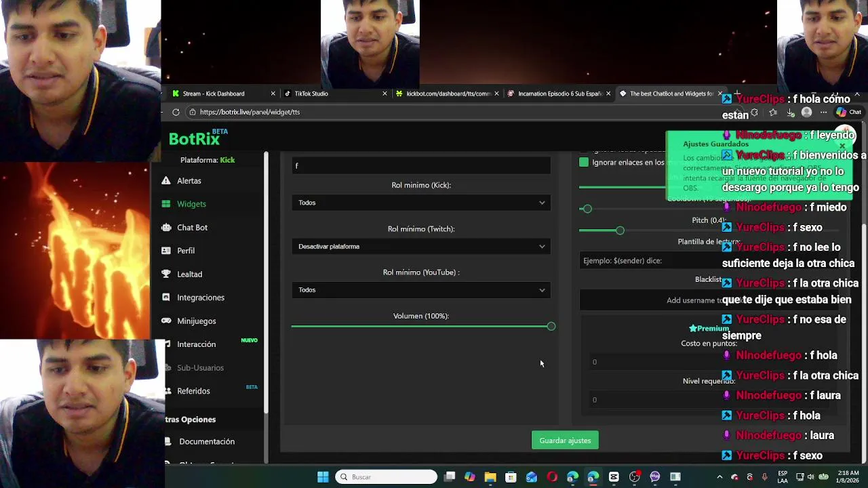This screenshot has width=868, height=488.
Task: Open browser downloads icon
Action: (790, 113)
